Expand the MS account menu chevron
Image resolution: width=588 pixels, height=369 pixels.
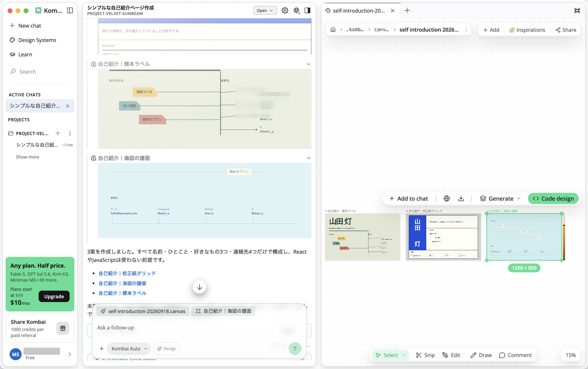[x=70, y=354]
